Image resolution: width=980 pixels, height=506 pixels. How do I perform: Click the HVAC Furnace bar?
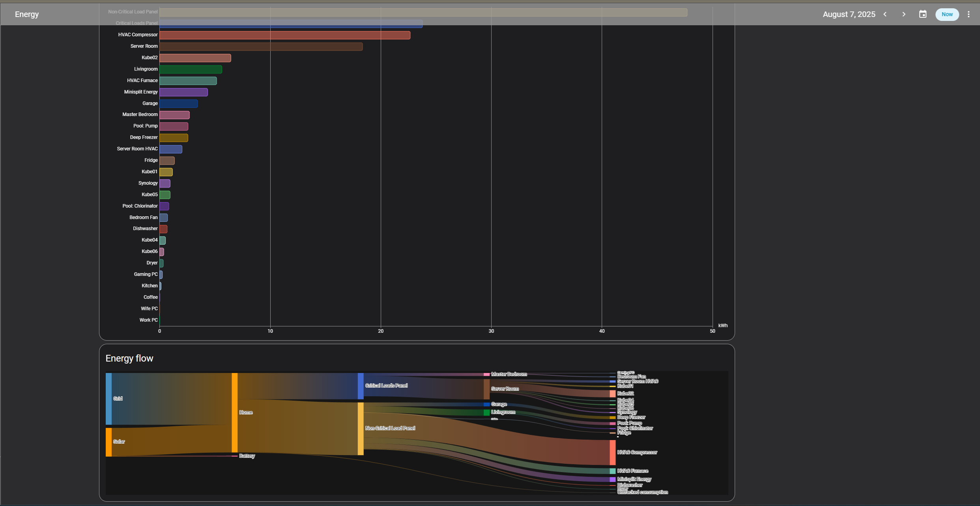point(188,81)
